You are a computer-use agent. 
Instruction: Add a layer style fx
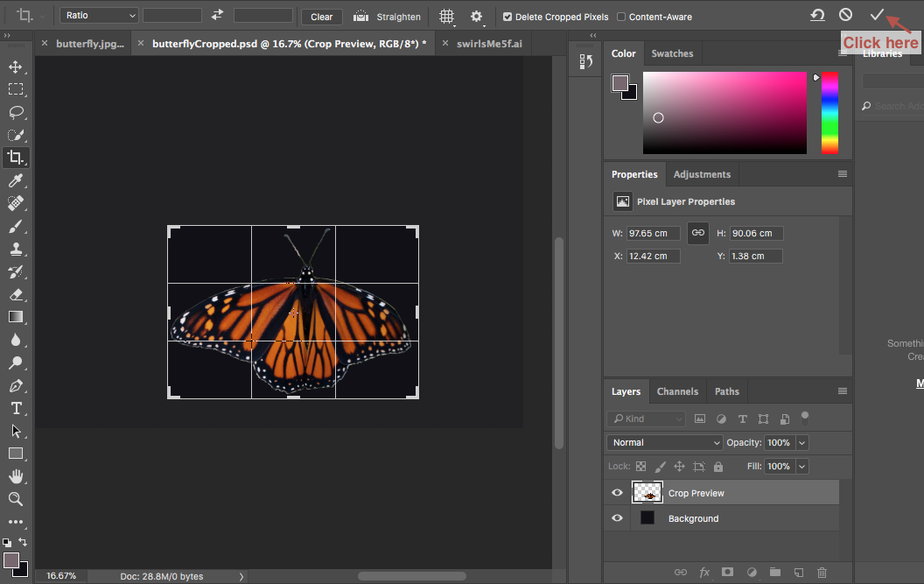704,573
